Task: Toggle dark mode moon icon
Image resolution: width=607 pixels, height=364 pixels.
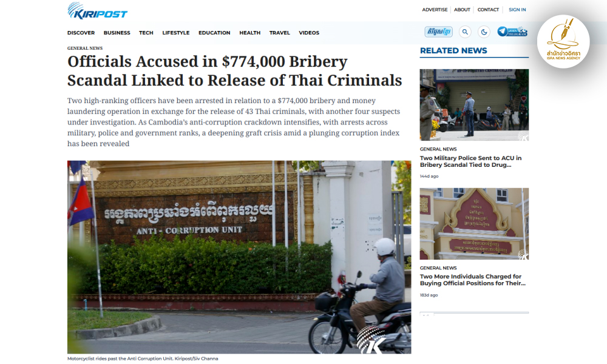Action: tap(484, 32)
